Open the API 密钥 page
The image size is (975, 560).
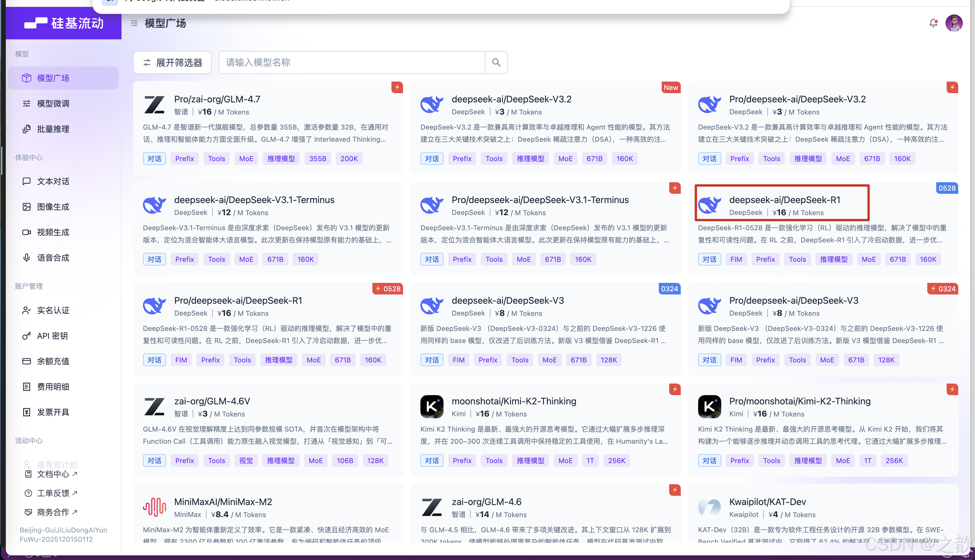coord(52,336)
